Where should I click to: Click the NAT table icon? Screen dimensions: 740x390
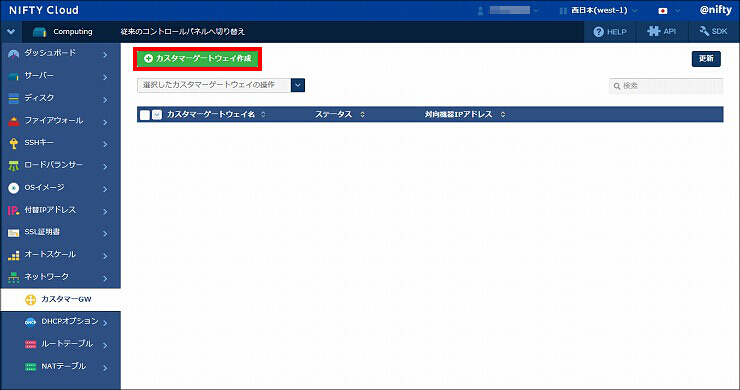click(30, 366)
